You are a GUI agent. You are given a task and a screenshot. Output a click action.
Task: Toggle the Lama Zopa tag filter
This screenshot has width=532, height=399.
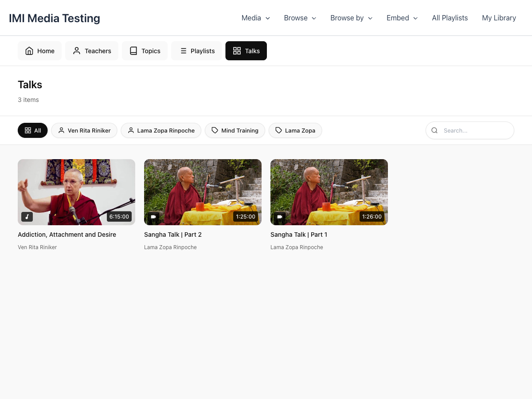295,130
